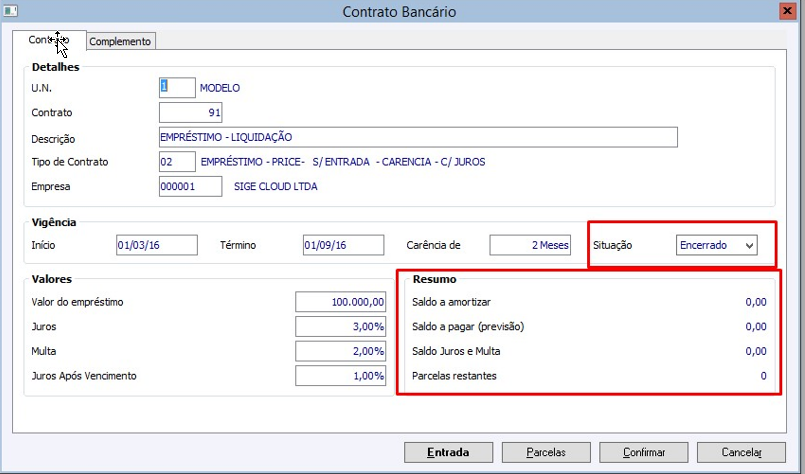Click the Término date field

343,245
